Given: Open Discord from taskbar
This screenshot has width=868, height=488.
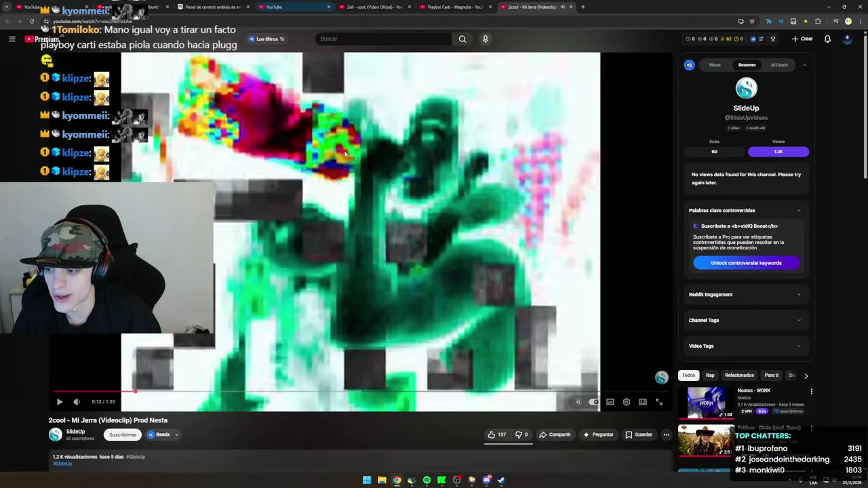Looking at the screenshot, I should click(x=486, y=480).
